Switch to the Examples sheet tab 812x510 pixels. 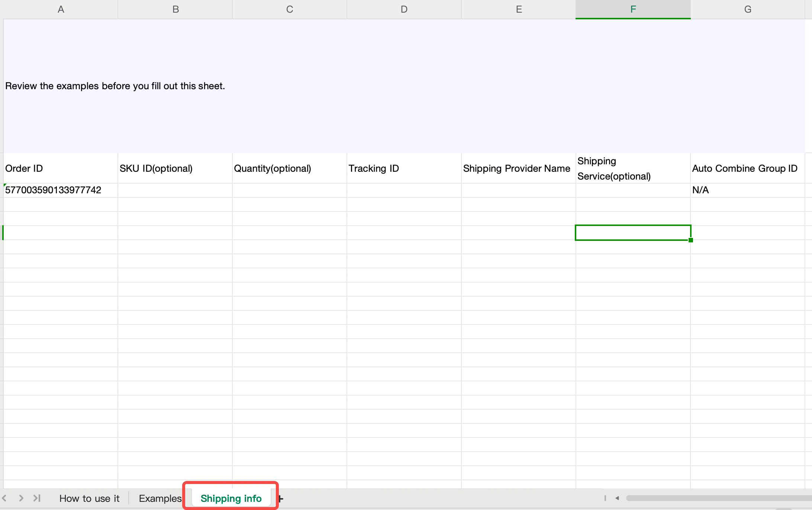pos(160,498)
